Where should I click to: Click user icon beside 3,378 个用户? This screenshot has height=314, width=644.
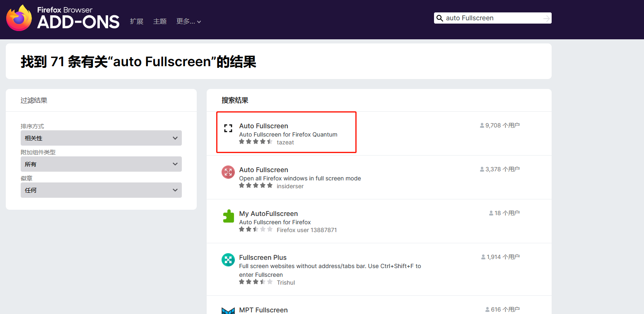[x=482, y=169]
